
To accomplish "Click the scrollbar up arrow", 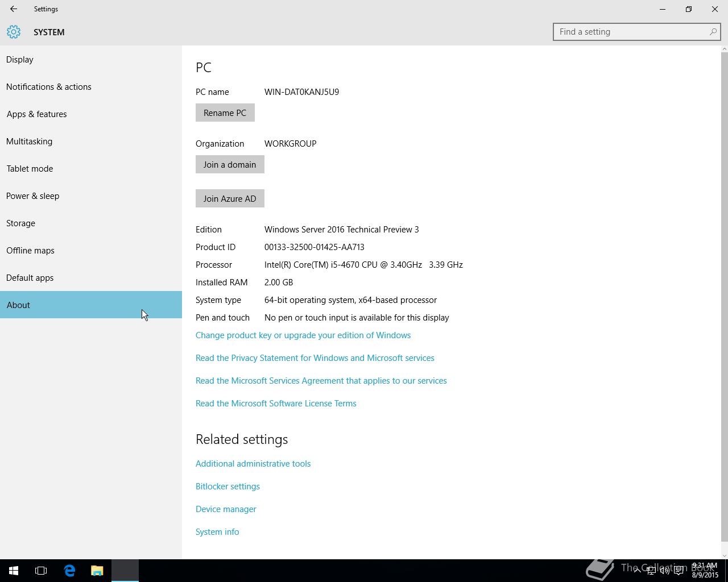I will [724, 49].
